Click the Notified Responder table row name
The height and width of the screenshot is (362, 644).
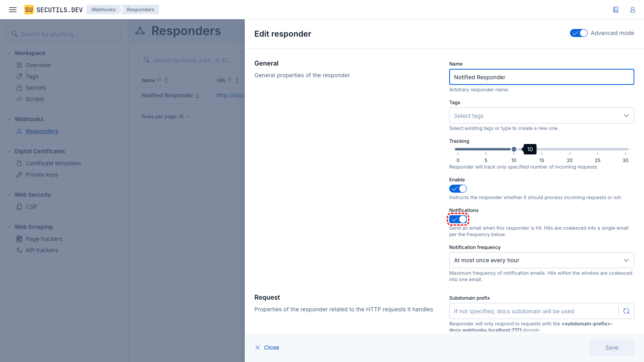pyautogui.click(x=167, y=95)
